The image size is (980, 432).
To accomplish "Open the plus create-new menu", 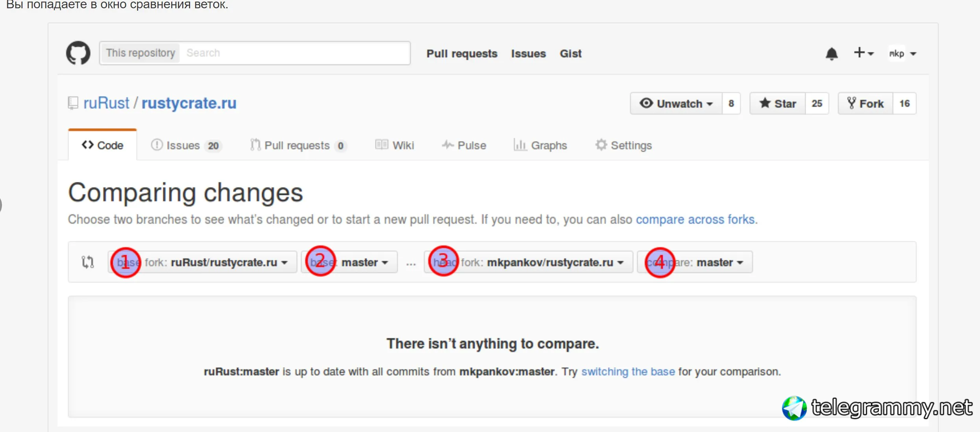I will (864, 53).
